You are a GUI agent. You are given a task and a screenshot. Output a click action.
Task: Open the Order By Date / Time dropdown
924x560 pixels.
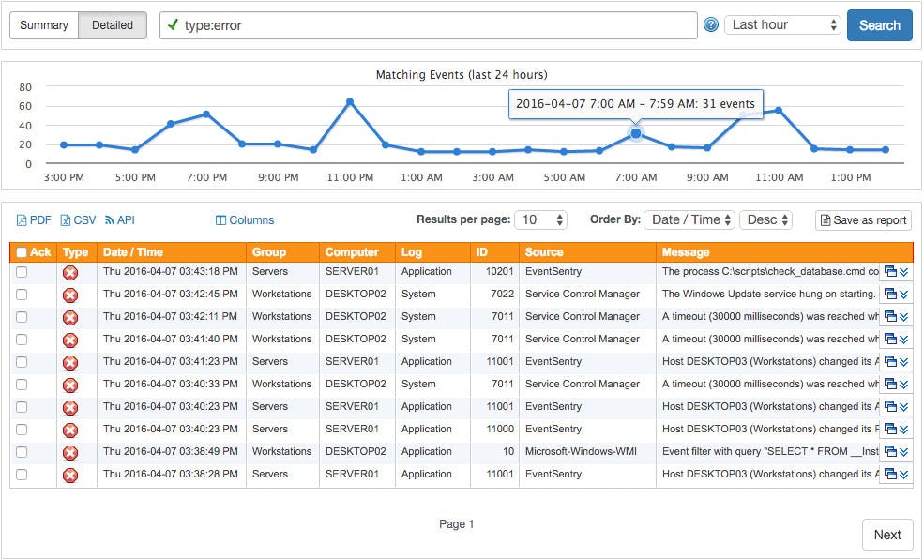(689, 219)
